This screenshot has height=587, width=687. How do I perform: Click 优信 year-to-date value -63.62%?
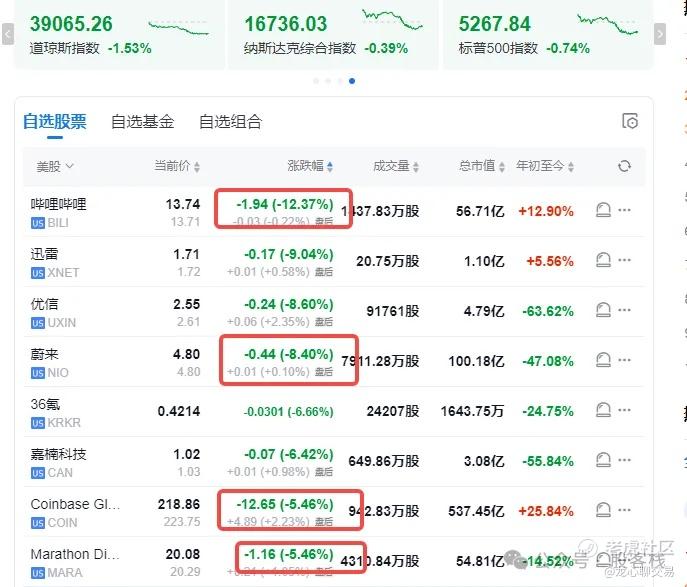(x=548, y=311)
